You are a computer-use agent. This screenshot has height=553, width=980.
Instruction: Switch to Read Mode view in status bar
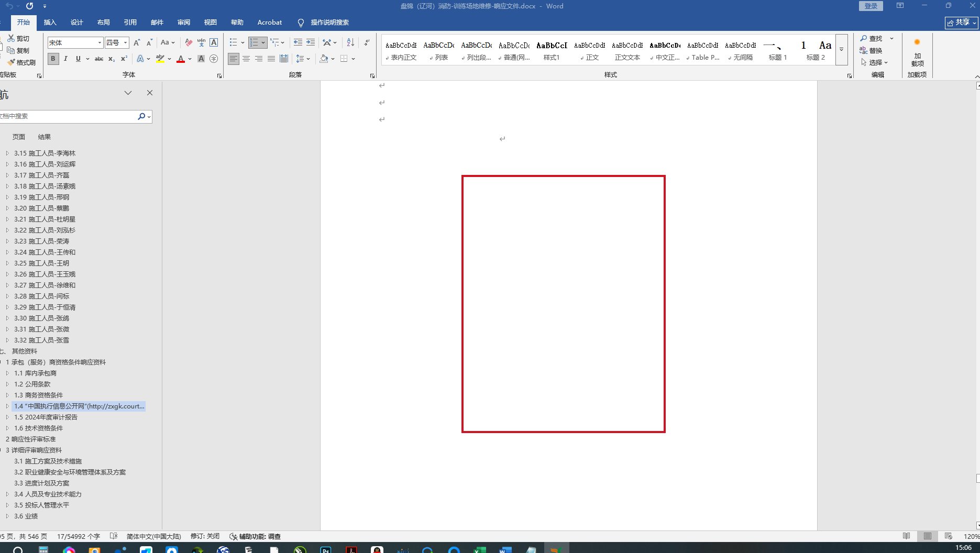coord(907,536)
